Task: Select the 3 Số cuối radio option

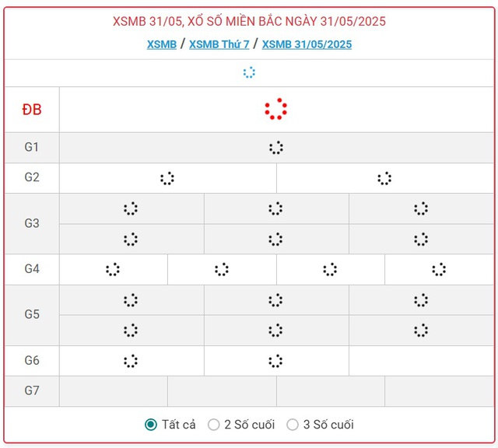Action: (293, 425)
